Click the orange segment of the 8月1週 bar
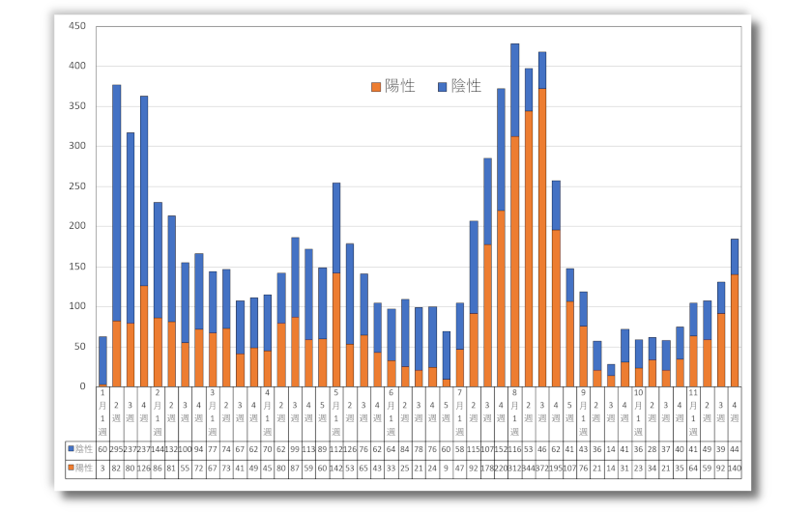The width and height of the screenshot is (812, 512). coord(514,262)
